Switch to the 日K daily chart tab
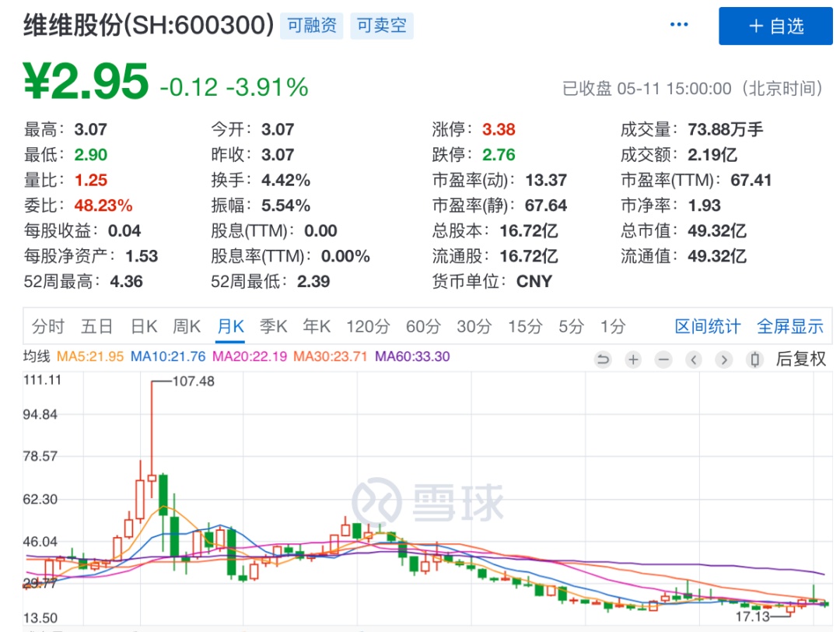This screenshot has width=840, height=632. click(142, 327)
